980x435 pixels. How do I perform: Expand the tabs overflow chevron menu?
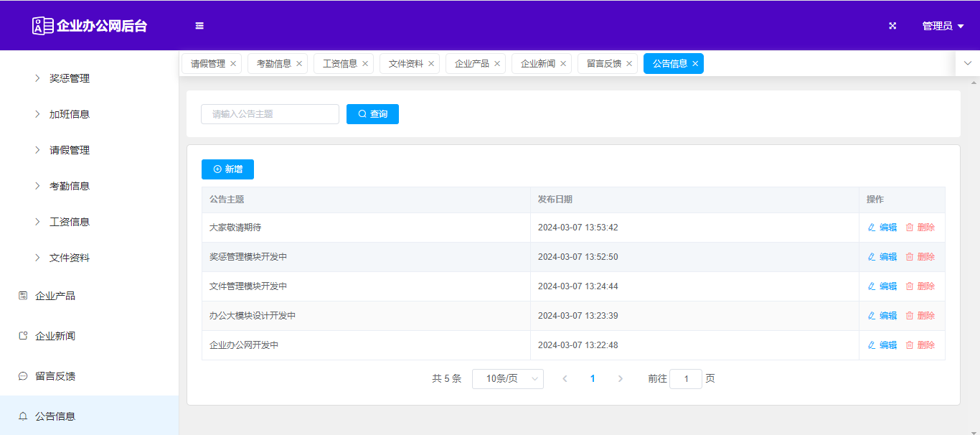967,63
